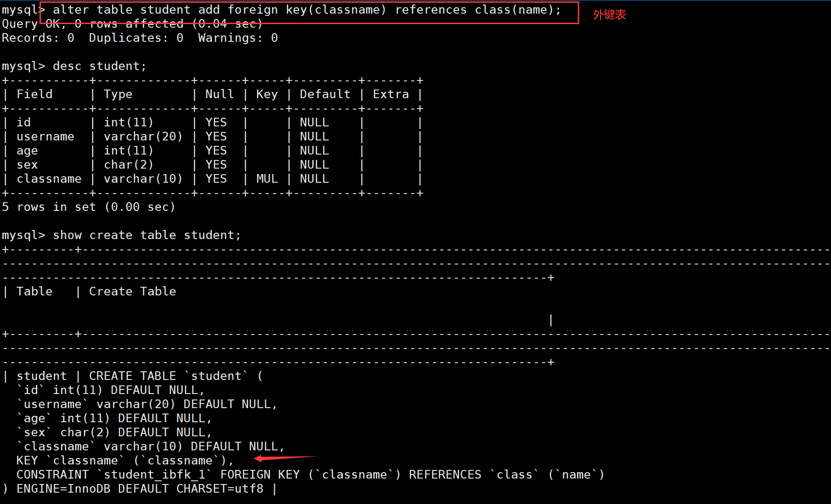Image resolution: width=831 pixels, height=504 pixels.
Task: Click the 'Field' column header
Action: click(x=35, y=95)
